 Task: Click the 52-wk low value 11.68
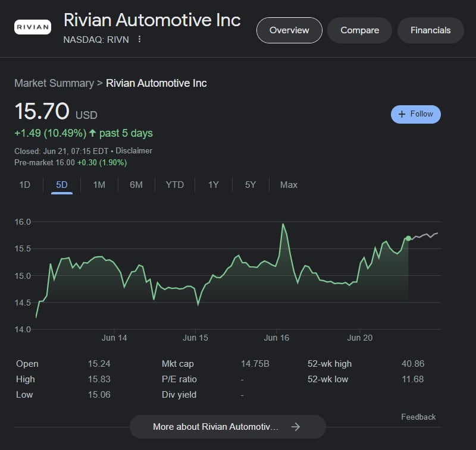(412, 379)
